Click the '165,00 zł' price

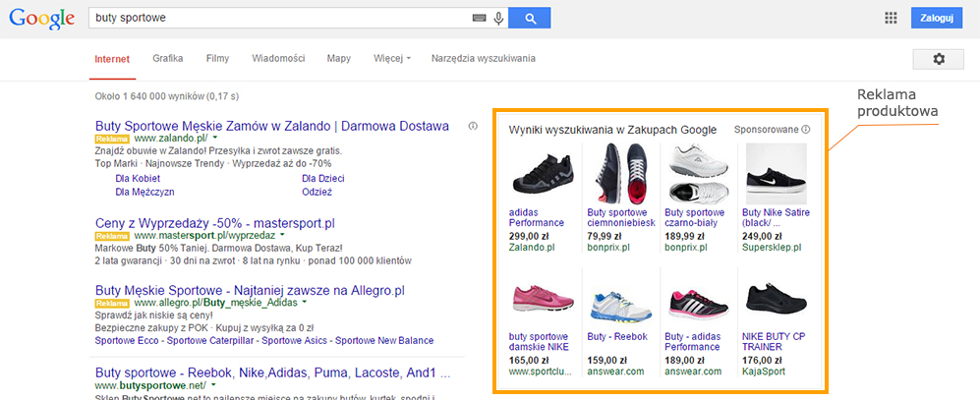point(529,360)
